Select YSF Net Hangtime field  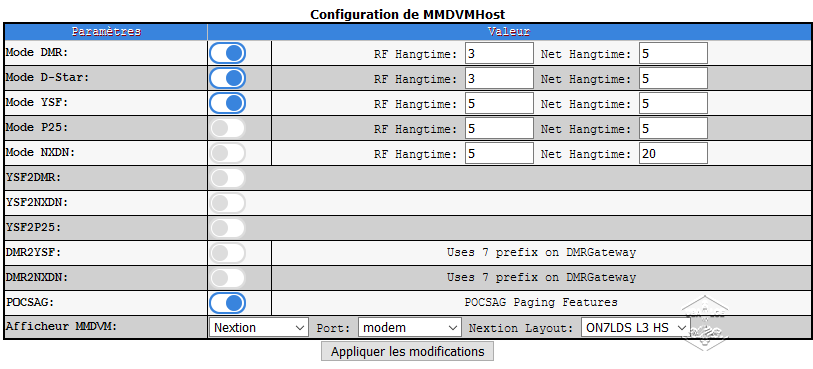(x=673, y=103)
